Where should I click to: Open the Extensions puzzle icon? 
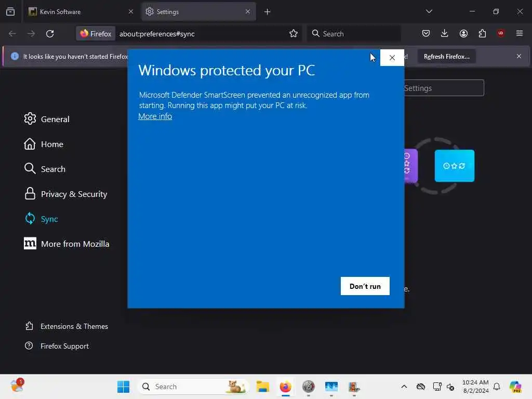[482, 33]
